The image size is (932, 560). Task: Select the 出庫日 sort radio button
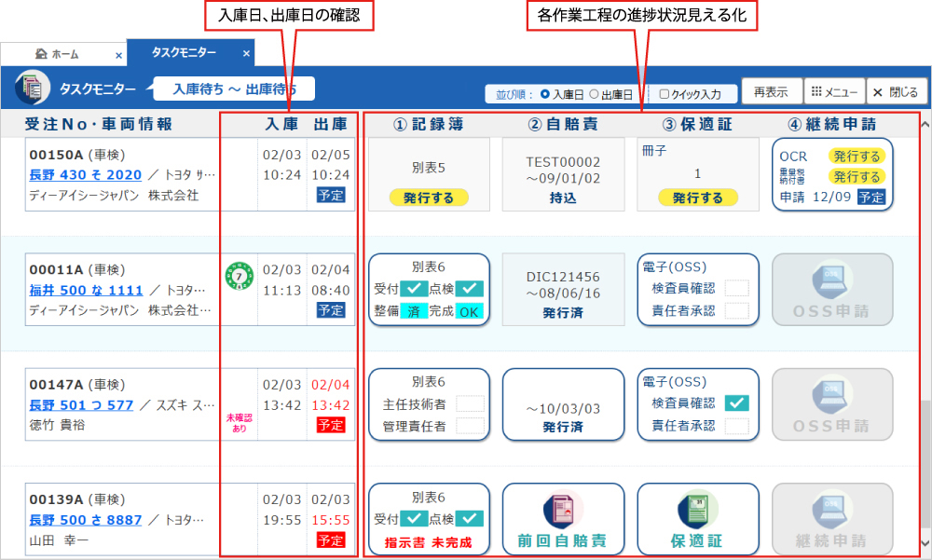595,94
